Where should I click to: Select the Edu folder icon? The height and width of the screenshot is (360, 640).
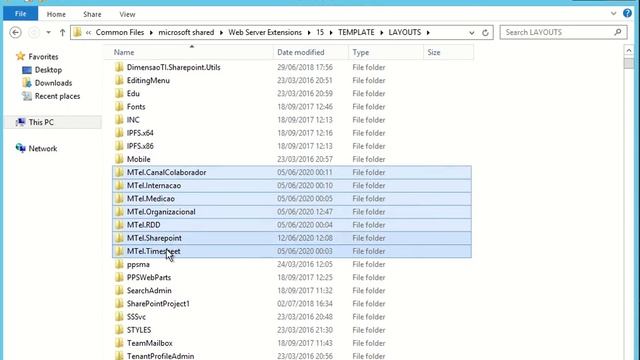pos(119,93)
